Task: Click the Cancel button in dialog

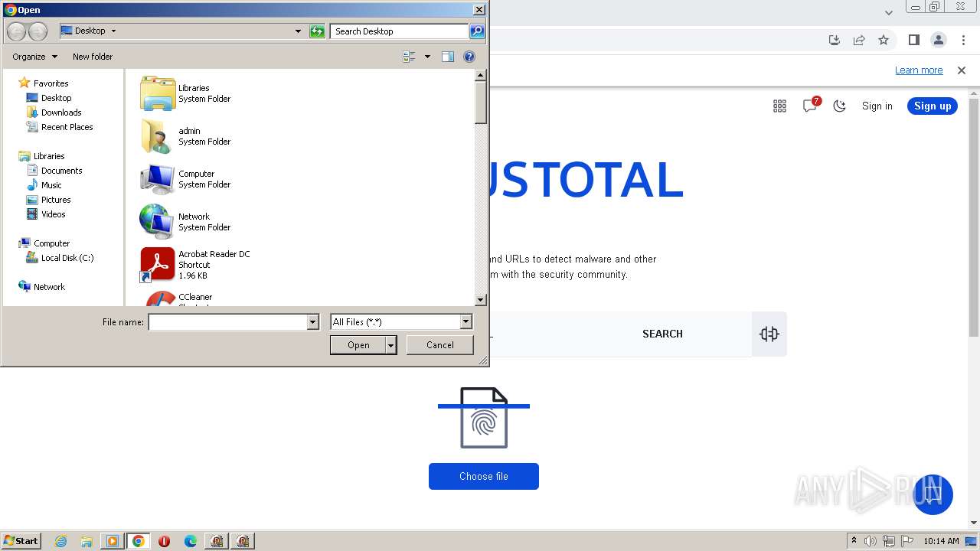Action: pyautogui.click(x=440, y=345)
